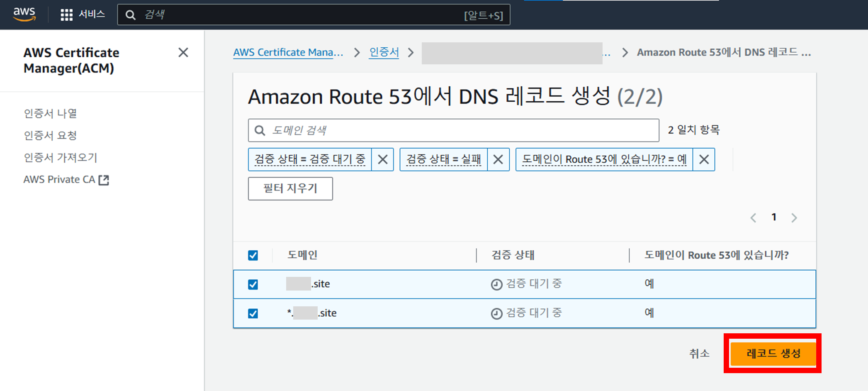Click the 2 일치 항목 match count
Image resolution: width=868 pixels, height=391 pixels.
click(x=693, y=130)
